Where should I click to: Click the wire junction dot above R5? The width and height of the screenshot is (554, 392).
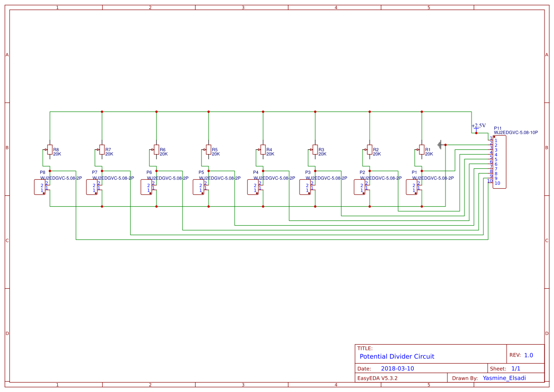[x=208, y=112]
